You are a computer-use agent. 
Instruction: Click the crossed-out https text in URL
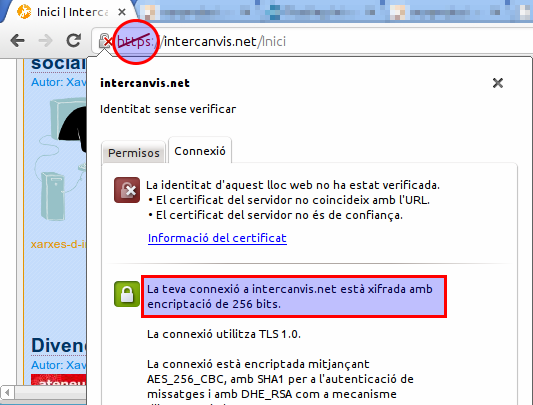[x=135, y=41]
